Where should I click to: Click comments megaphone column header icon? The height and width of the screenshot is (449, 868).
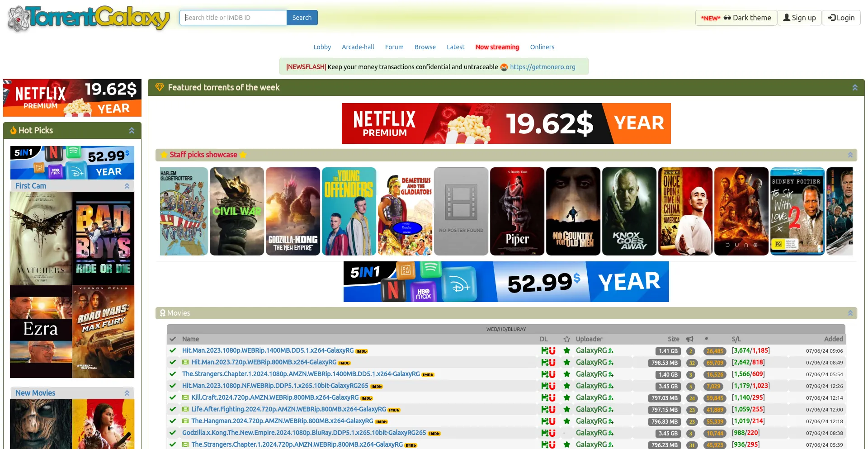coord(690,339)
